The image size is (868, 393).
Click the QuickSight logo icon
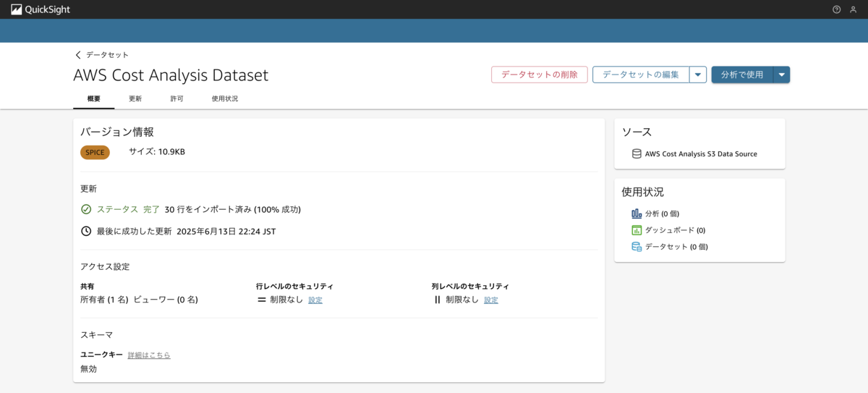[17, 9]
